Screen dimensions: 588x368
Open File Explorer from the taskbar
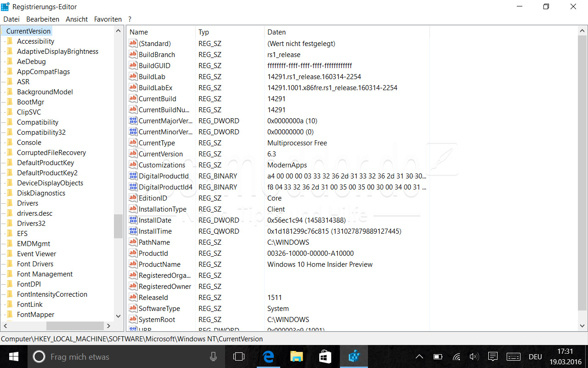(x=297, y=356)
